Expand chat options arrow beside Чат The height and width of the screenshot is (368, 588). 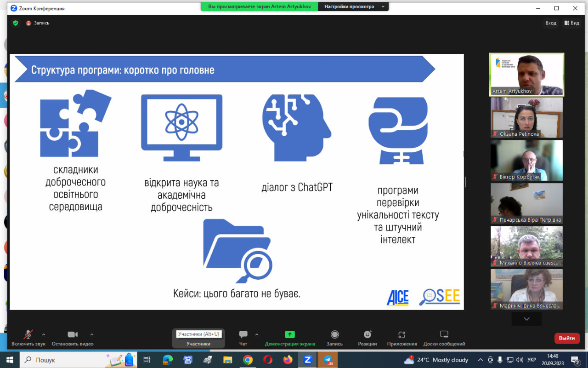pyautogui.click(x=257, y=334)
